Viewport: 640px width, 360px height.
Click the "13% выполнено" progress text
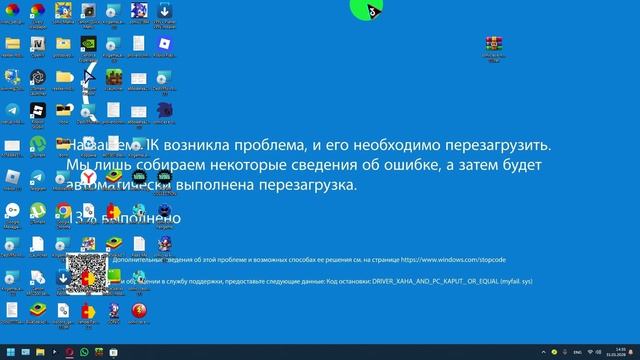coord(123,218)
